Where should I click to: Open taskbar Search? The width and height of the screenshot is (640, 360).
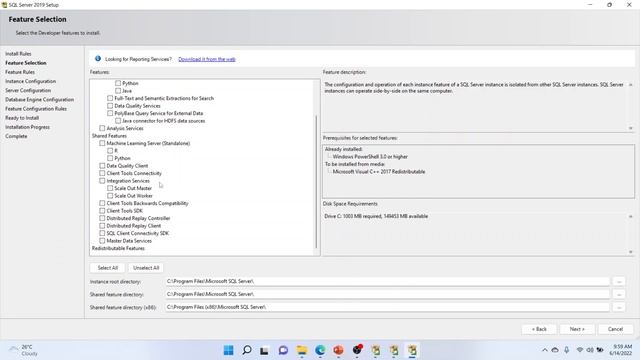coord(247,350)
